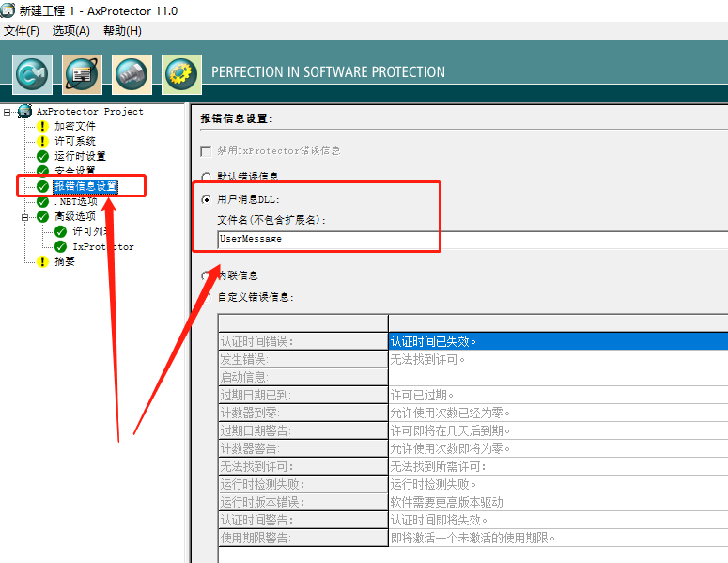This screenshot has width=728, height=563.
Task: Click green check icon beside 运行时设置
Action: [x=42, y=157]
